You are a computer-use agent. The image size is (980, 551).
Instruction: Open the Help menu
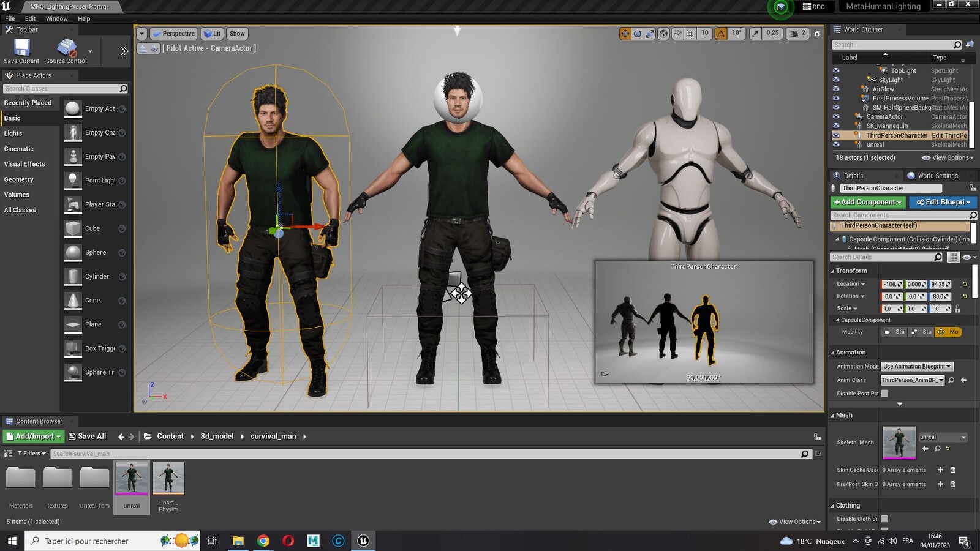(84, 19)
